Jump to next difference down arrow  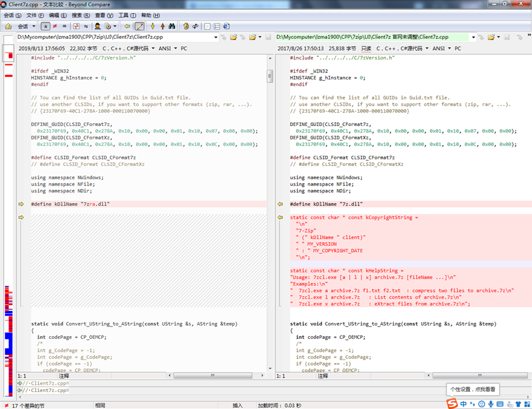click(x=153, y=26)
